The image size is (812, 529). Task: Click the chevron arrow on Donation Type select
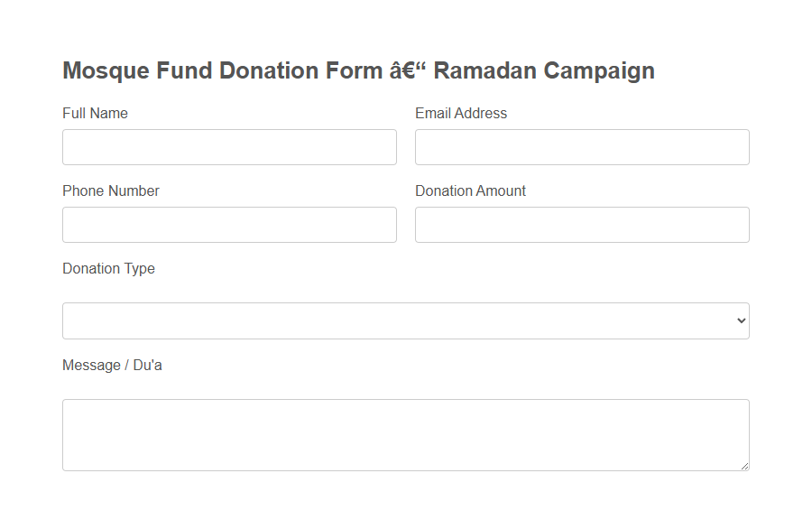point(740,320)
